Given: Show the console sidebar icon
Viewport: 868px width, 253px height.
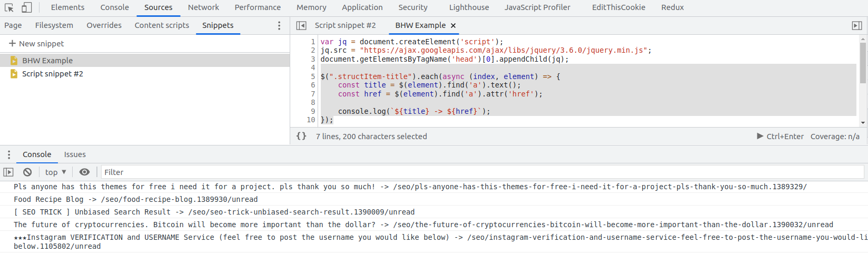Looking at the screenshot, I should click(x=8, y=172).
